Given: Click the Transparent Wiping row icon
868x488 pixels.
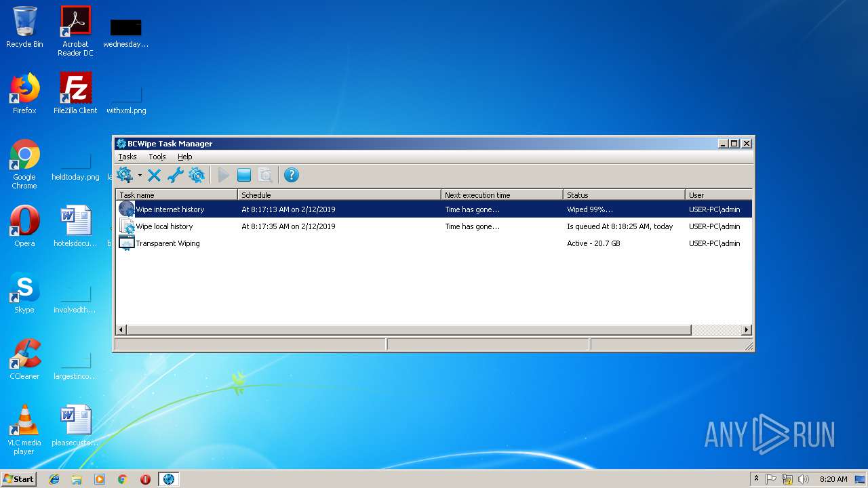Looking at the screenshot, I should click(x=126, y=243).
